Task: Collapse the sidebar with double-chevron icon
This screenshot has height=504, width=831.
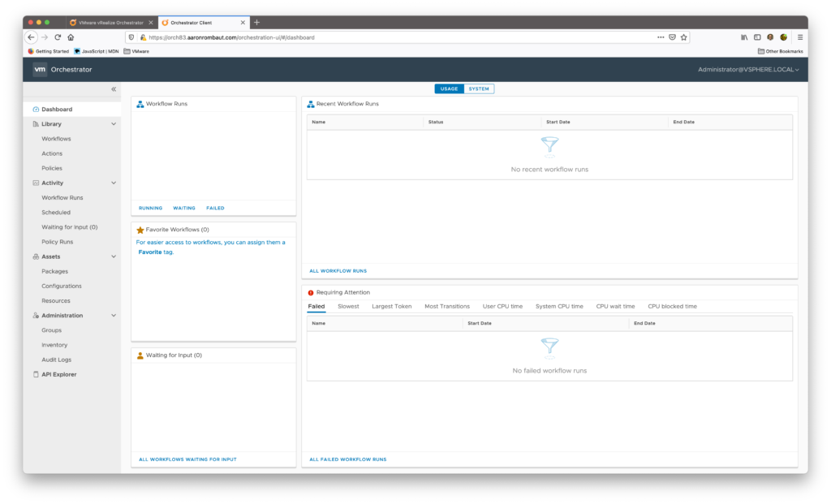Action: [x=114, y=89]
